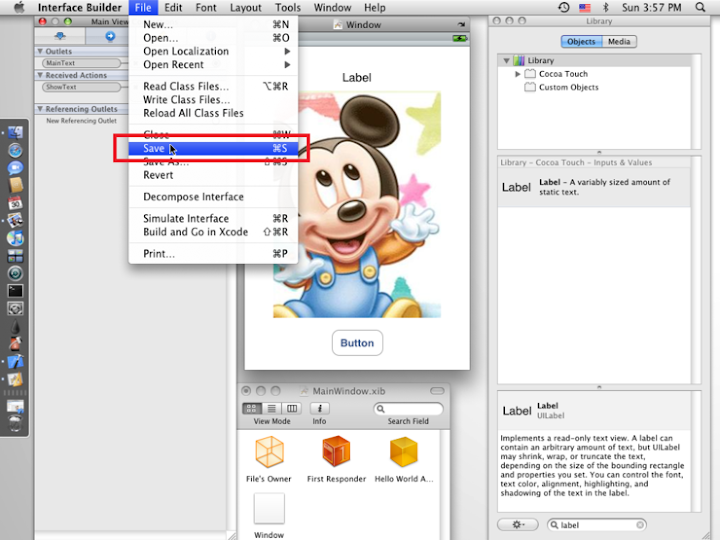Viewport: 720px width, 540px height.
Task: Toggle toolbar pill of Window window
Action: click(x=461, y=24)
